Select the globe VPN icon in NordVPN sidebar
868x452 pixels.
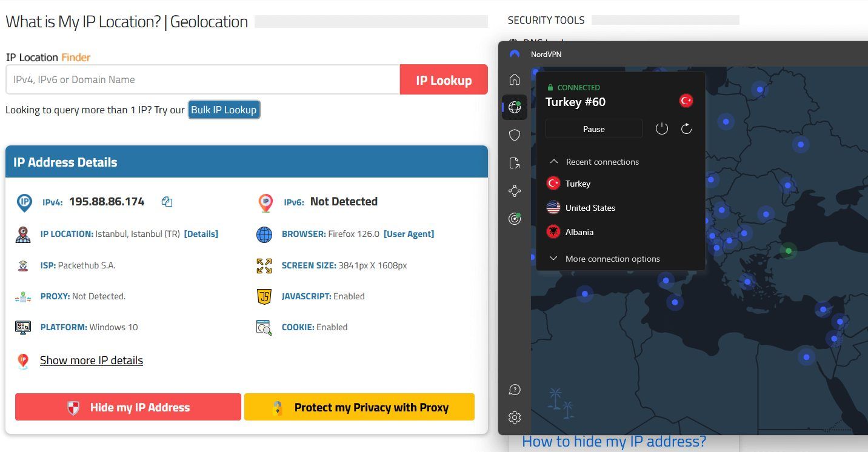tap(515, 107)
